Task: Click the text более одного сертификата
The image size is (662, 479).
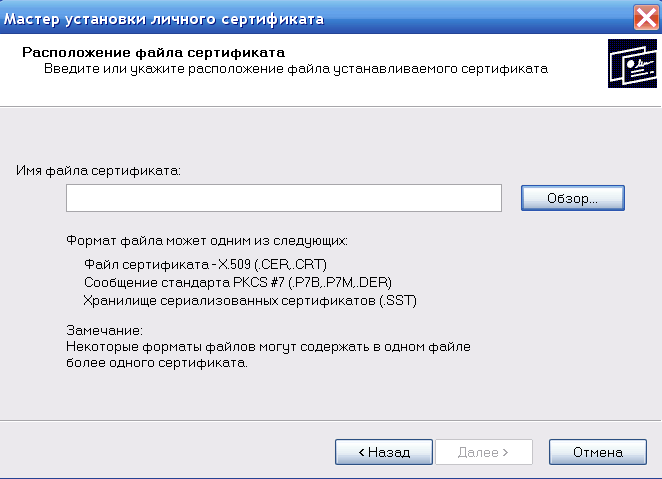Action: (x=157, y=363)
